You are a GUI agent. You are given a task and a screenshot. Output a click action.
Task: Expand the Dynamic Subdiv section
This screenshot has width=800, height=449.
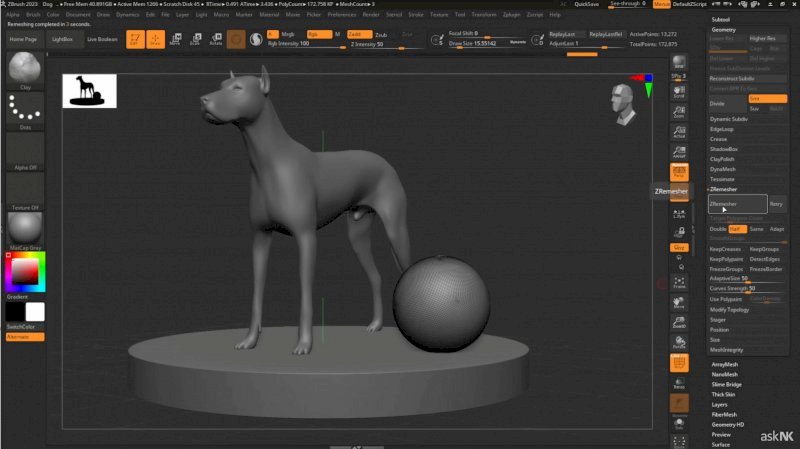pos(729,119)
